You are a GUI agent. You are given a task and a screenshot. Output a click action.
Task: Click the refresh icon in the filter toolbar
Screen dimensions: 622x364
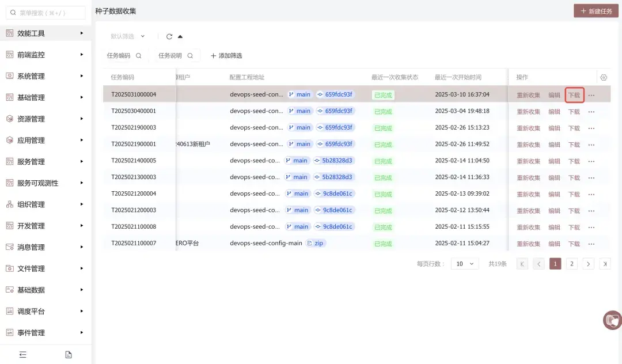click(169, 36)
